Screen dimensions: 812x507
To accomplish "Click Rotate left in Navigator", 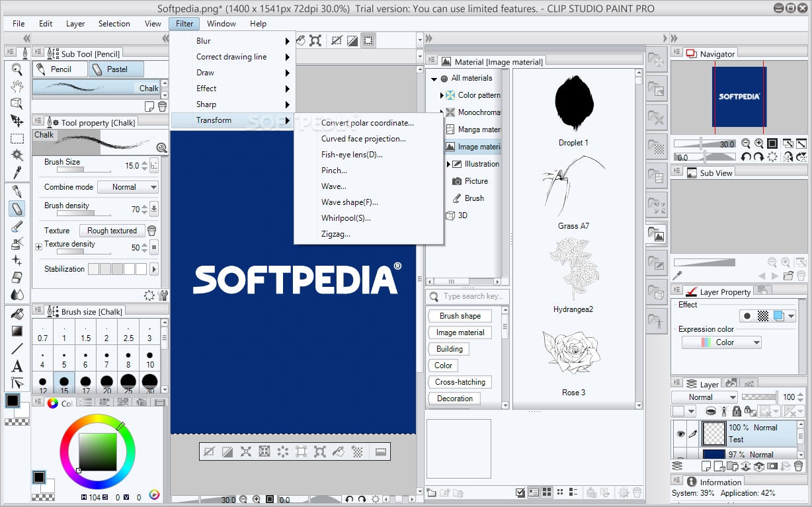I will pyautogui.click(x=746, y=157).
